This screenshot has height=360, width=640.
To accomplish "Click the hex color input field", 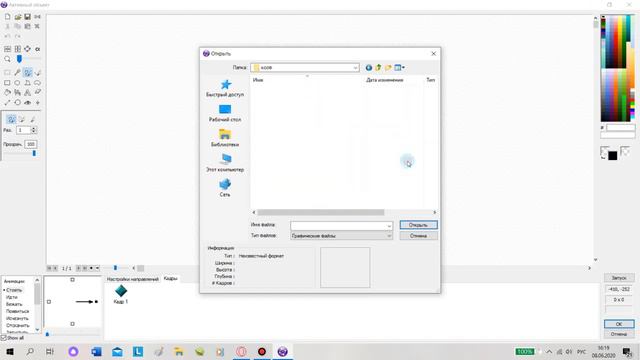I will (620, 128).
